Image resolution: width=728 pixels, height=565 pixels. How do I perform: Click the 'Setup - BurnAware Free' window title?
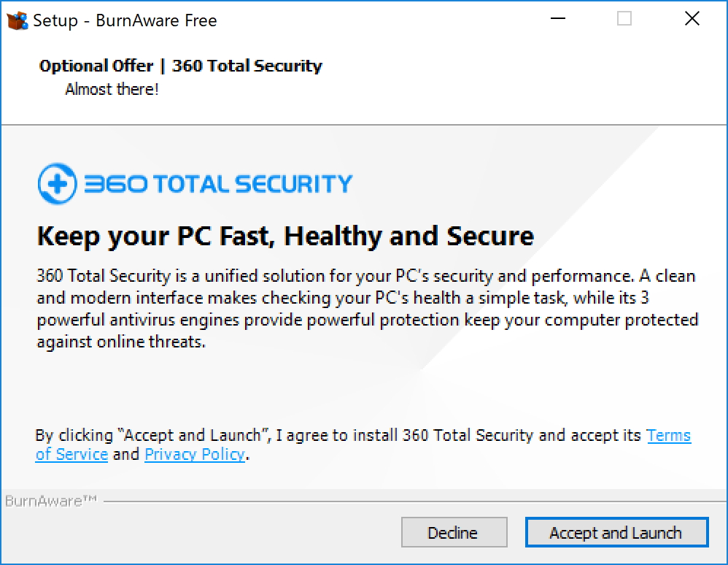[125, 20]
